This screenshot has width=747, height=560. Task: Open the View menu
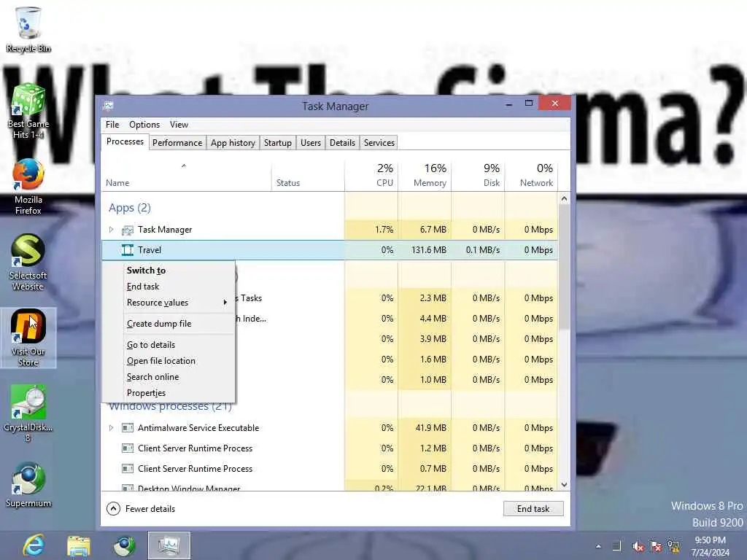point(179,125)
